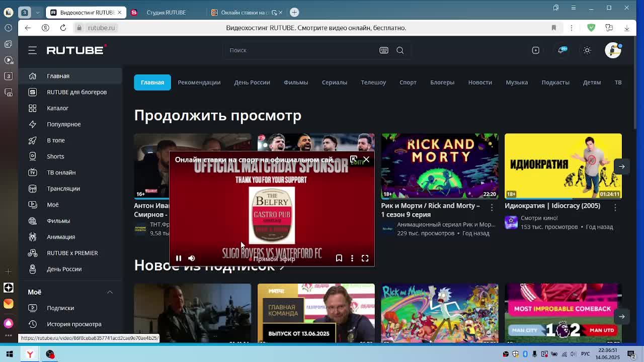Open the Rick and Morty video thumbnail

pyautogui.click(x=440, y=166)
